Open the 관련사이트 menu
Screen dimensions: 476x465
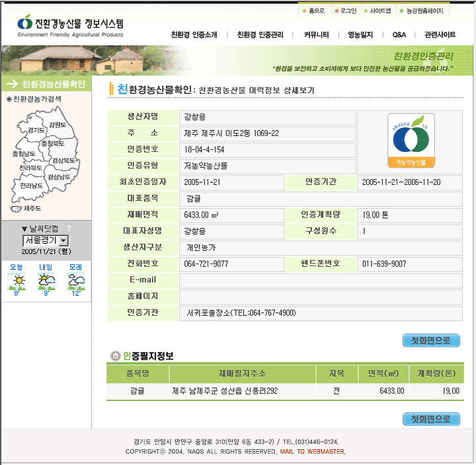coord(440,34)
